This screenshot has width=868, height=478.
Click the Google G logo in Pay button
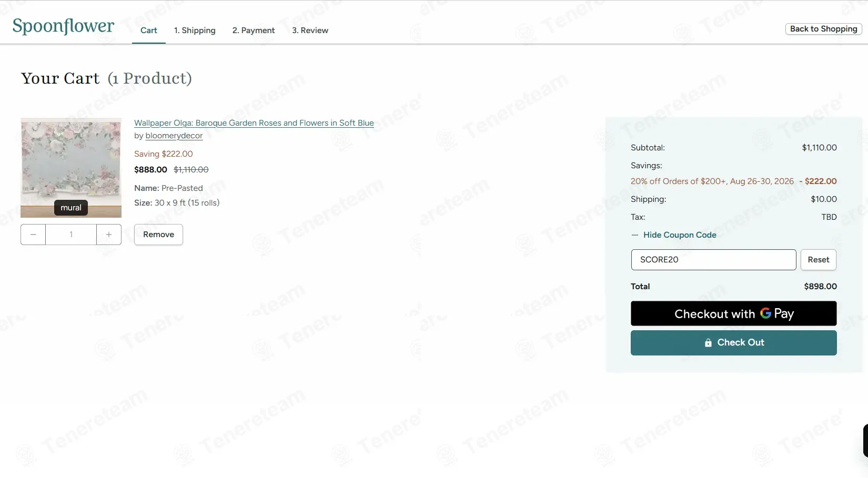[x=765, y=313]
